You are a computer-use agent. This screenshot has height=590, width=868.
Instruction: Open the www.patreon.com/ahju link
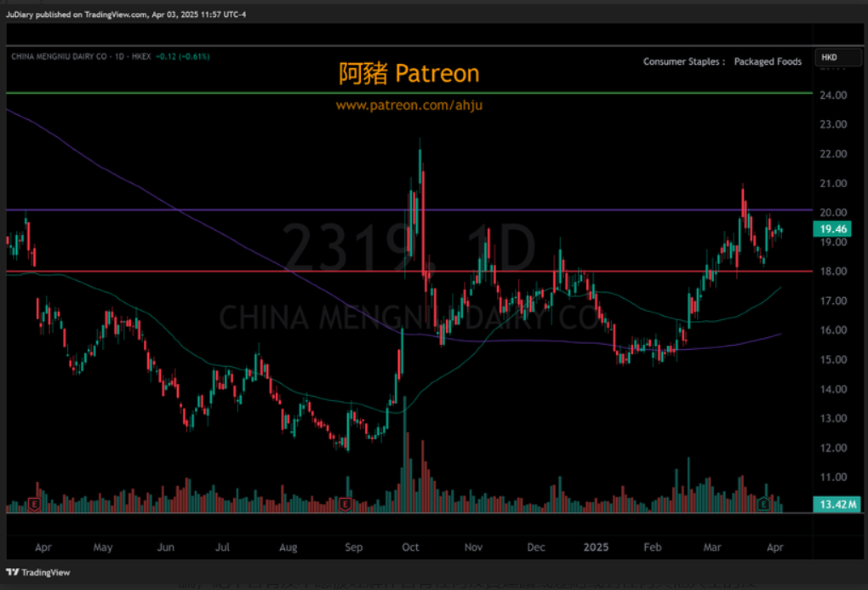click(409, 105)
